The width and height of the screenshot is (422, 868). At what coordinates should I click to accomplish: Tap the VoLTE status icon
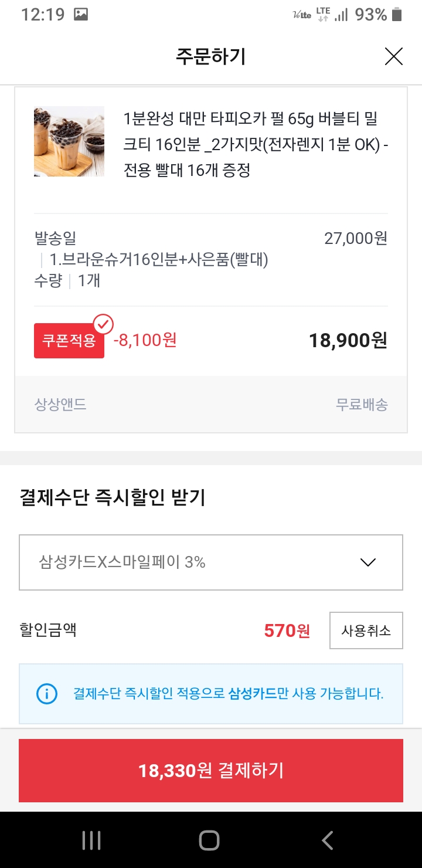click(x=302, y=15)
